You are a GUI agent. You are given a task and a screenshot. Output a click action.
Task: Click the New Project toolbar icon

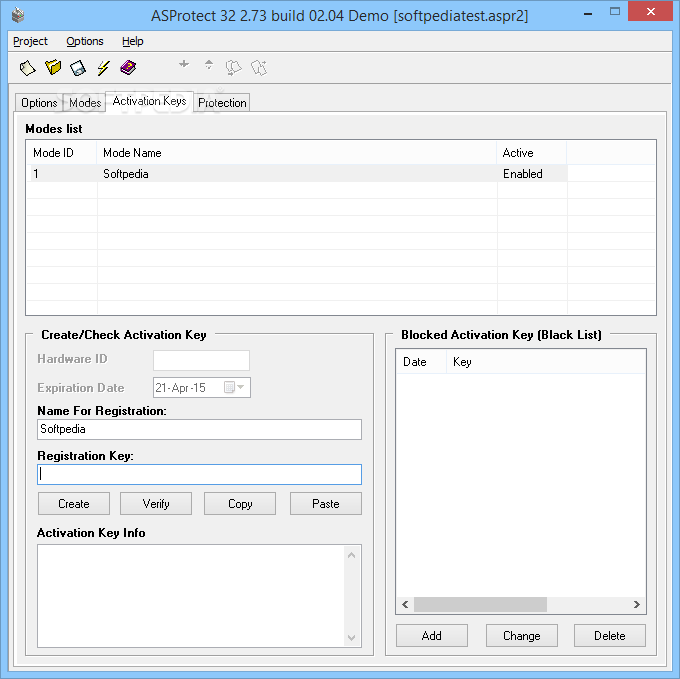27,68
